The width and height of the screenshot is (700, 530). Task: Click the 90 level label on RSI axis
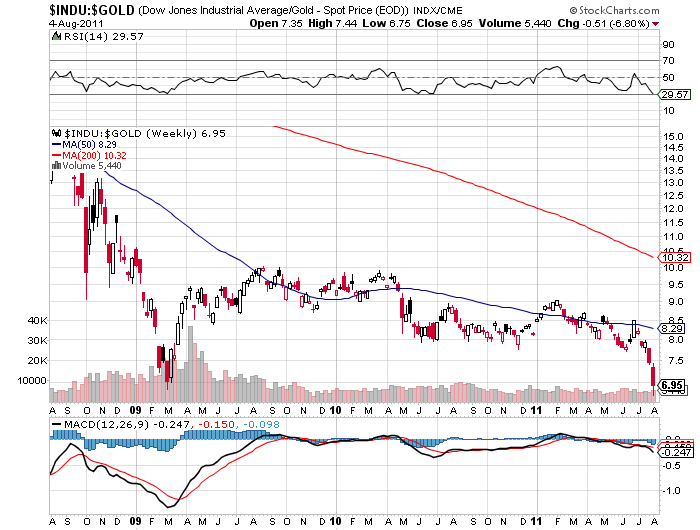pyautogui.click(x=668, y=45)
